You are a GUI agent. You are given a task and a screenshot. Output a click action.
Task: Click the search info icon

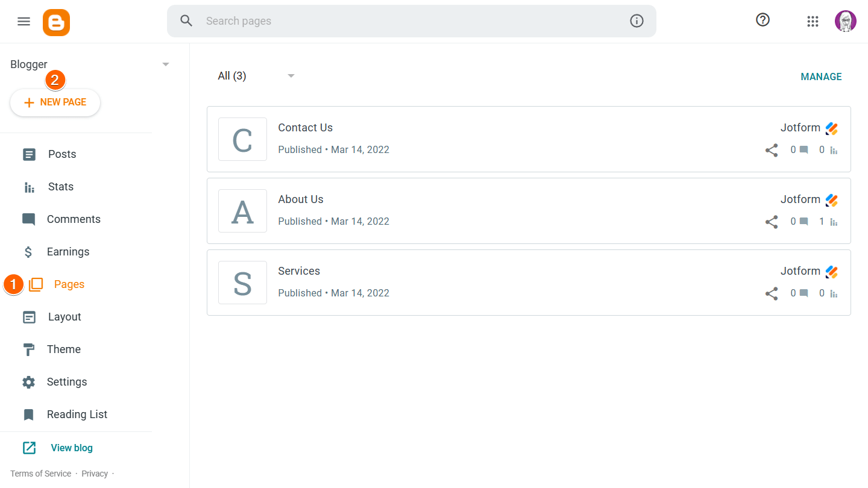click(x=637, y=21)
